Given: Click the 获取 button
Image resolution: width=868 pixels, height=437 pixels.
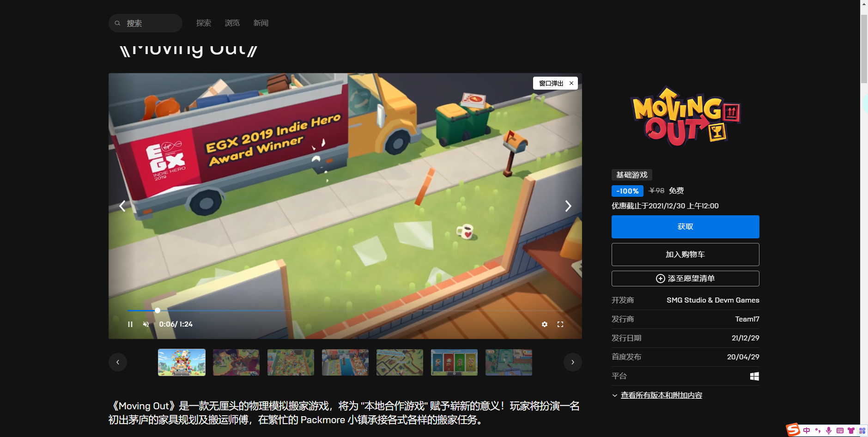Looking at the screenshot, I should tap(685, 227).
